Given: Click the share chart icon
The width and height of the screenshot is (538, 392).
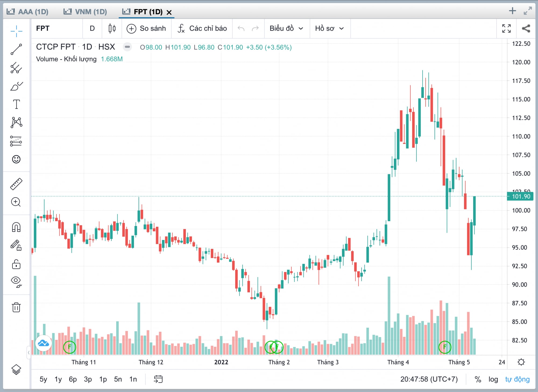Looking at the screenshot, I should coord(526,28).
